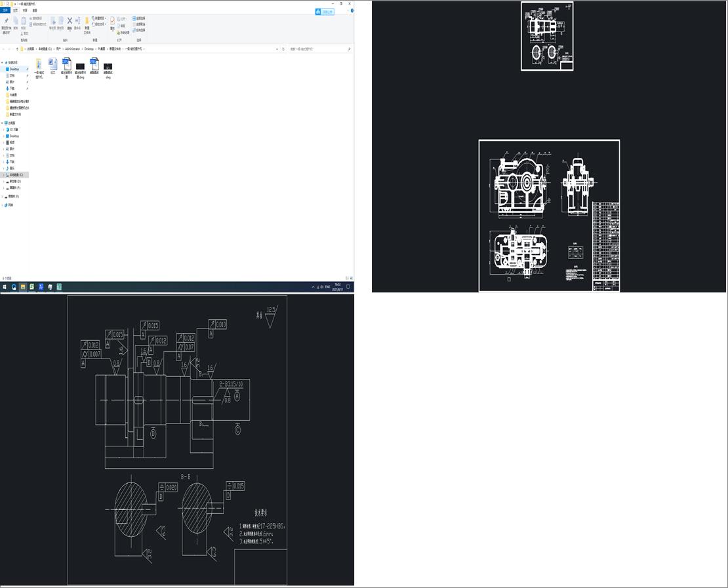Screen dimensions: 728x588
Task: Click the search magnifier icon
Action: pyautogui.click(x=349, y=49)
